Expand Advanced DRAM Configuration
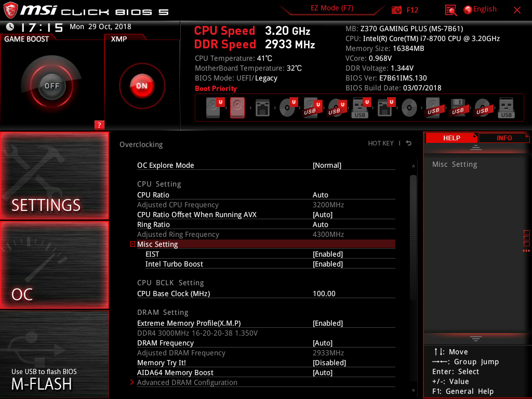Screen dimensions: 532x399 [187, 382]
